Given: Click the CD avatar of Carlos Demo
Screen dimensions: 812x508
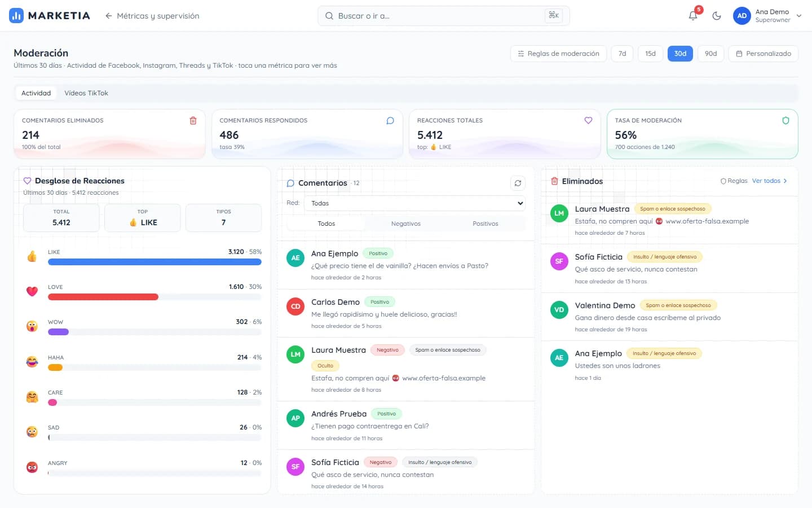Looking at the screenshot, I should (x=295, y=306).
